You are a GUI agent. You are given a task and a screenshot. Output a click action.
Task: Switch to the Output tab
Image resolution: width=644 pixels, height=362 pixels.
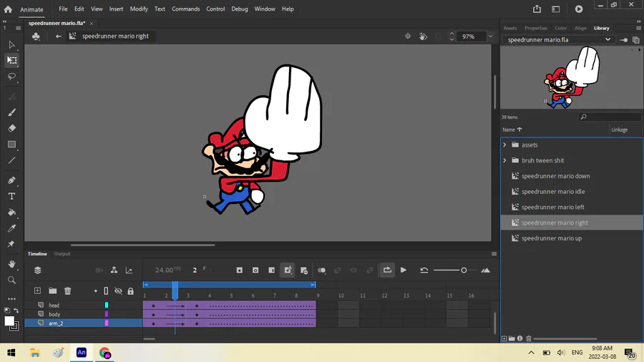[62, 254]
